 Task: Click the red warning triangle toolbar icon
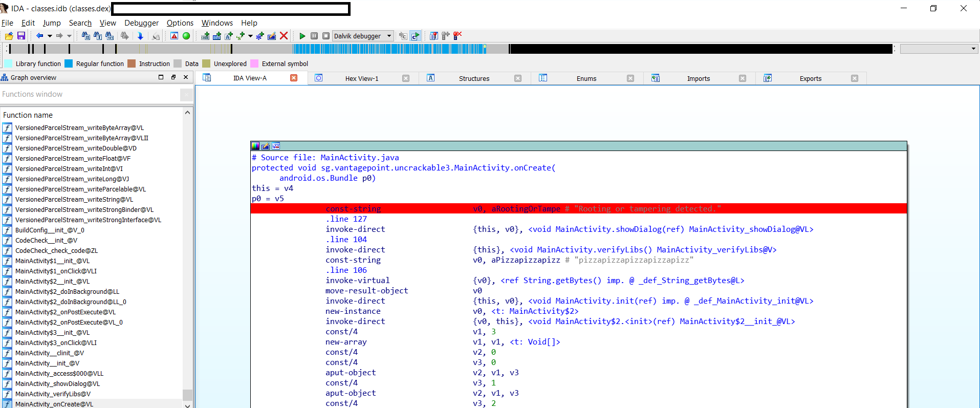coord(175,36)
